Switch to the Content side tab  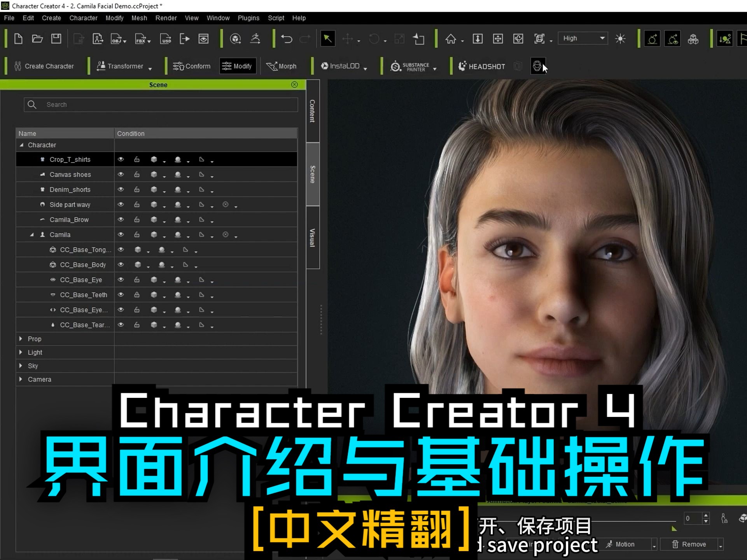click(x=312, y=111)
